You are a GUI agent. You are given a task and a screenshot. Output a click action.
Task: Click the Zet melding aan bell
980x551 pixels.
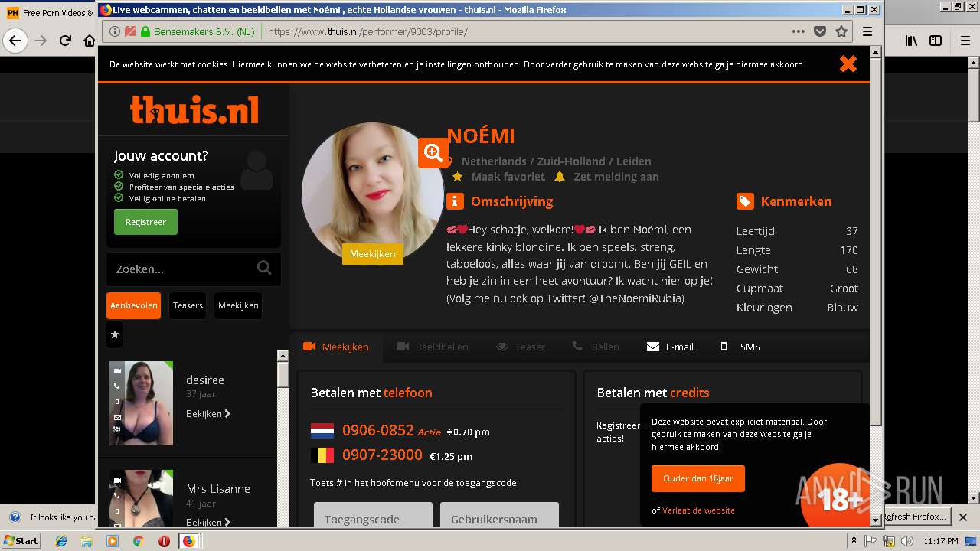pos(560,177)
